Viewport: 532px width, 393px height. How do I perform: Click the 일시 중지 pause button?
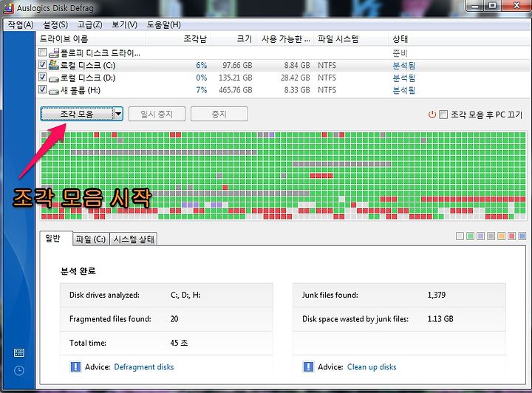157,114
